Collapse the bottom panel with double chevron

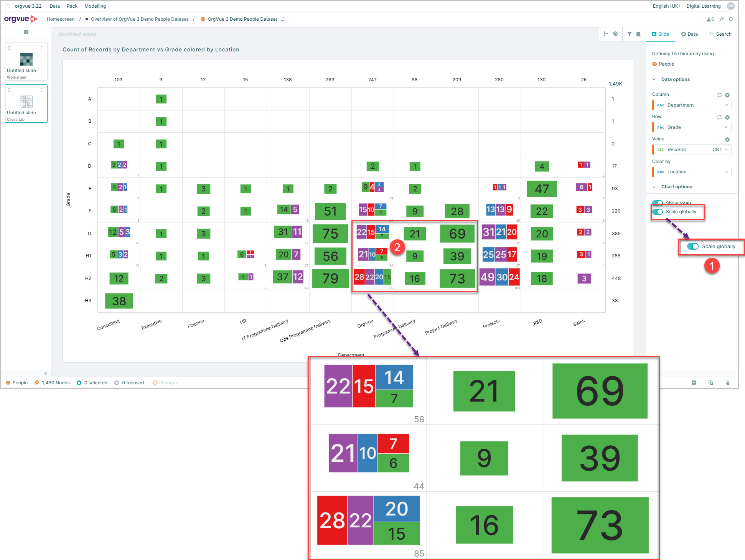pyautogui.click(x=46, y=374)
